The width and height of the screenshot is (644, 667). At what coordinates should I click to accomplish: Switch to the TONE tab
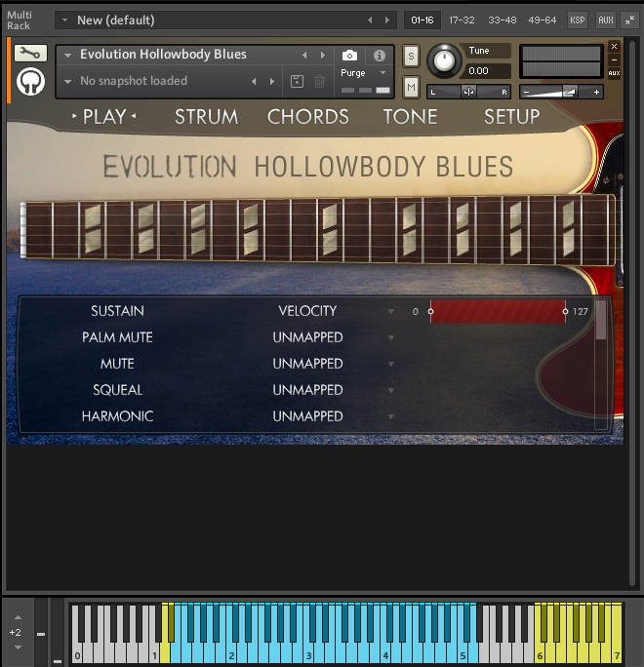tap(411, 117)
